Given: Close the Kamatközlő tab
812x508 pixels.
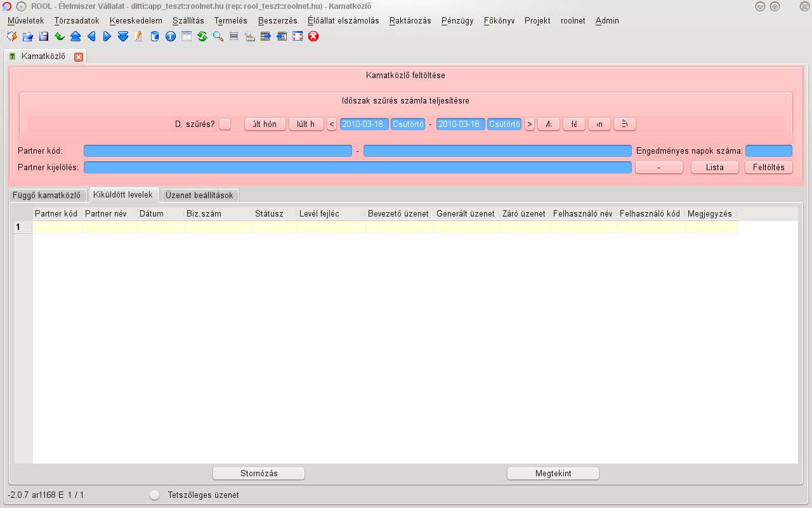Looking at the screenshot, I should (79, 57).
